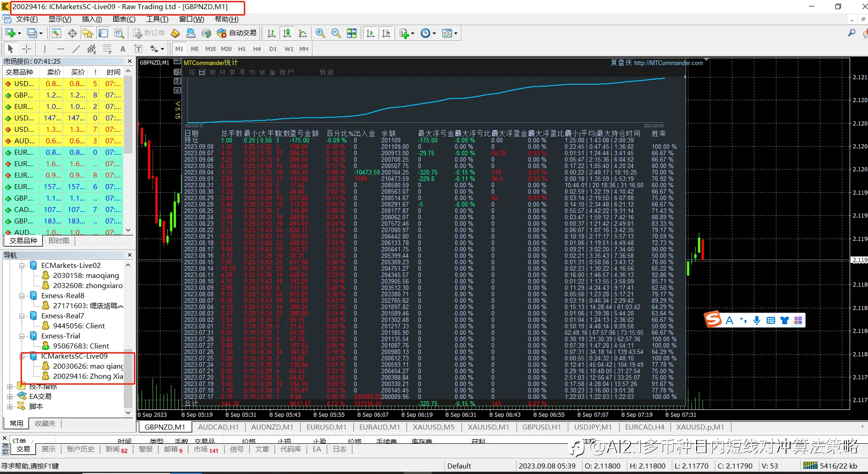Open the templates dropdown arrow

tap(456, 33)
